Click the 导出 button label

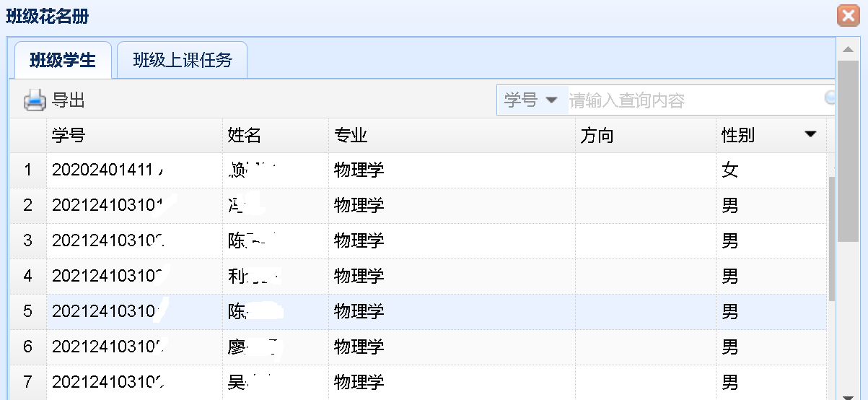69,100
